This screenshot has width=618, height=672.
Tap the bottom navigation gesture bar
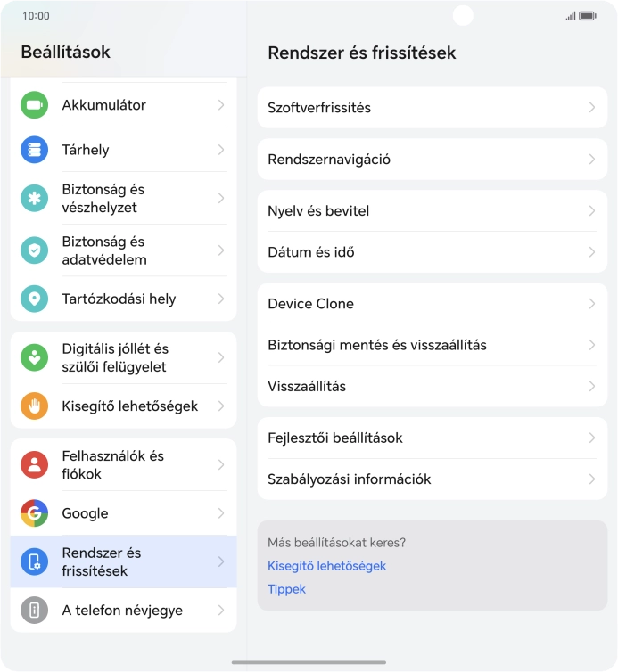click(309, 662)
